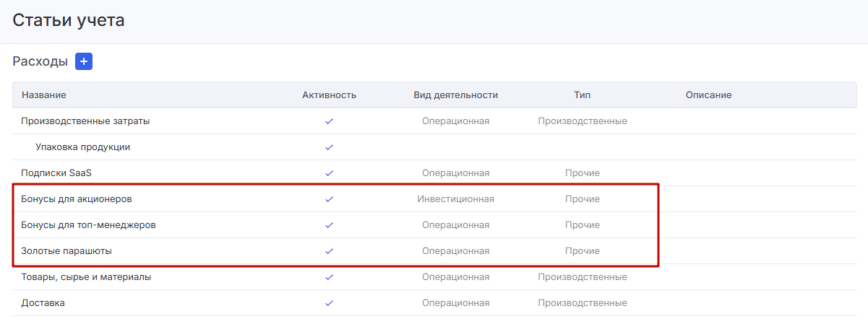The height and width of the screenshot is (319, 868).
Task: Sort by the Название column header
Action: (43, 95)
